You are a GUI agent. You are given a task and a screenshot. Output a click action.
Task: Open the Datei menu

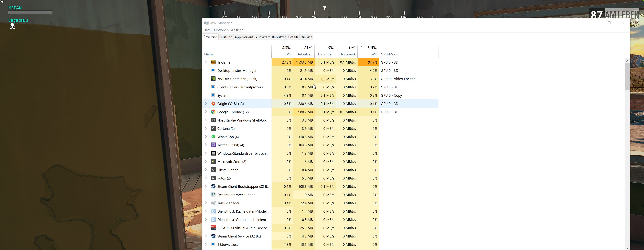click(x=207, y=30)
